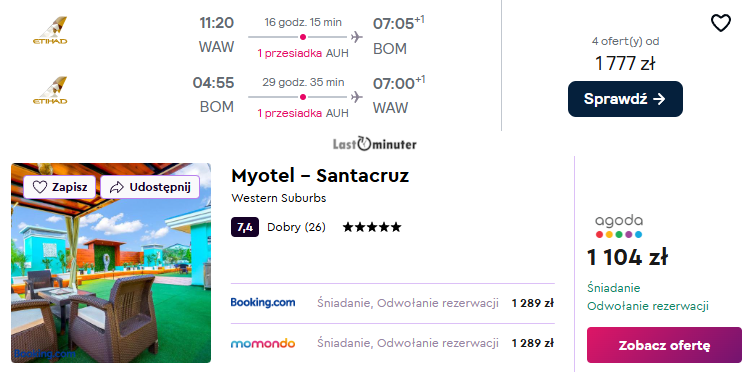Click the return 1 przesiadka AUH stopover label
This screenshot has width=751, height=372.
[x=303, y=113]
